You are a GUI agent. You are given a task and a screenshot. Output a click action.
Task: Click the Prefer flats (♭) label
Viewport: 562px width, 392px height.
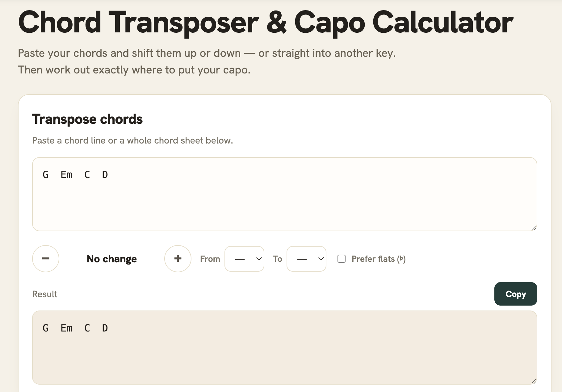[379, 259]
